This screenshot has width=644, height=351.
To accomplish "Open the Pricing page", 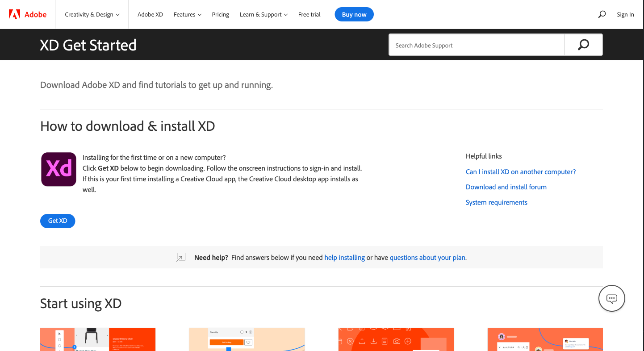I will 220,14.
